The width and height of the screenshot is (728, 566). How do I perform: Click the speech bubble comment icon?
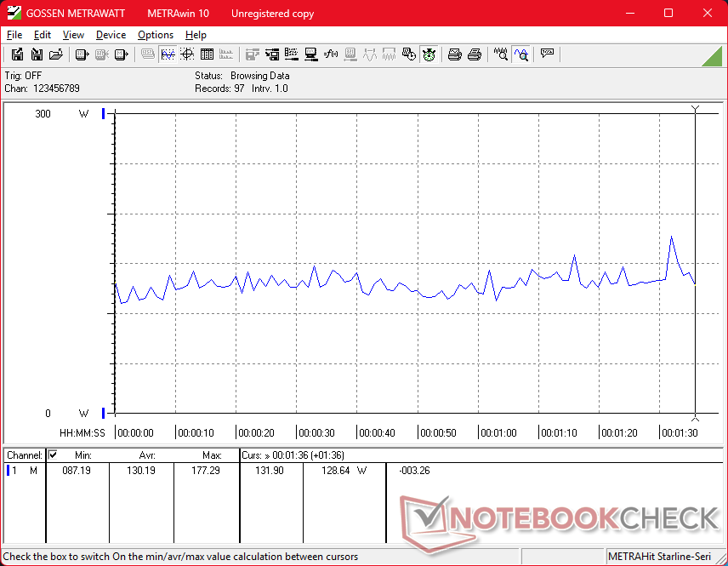[x=547, y=54]
